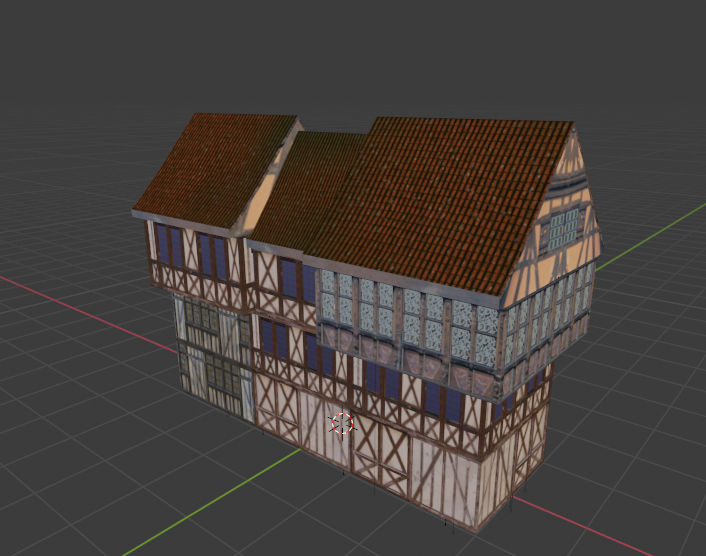Viewport: 706px width, 556px height.
Task: Select the narrow middle roof section
Action: point(308,189)
